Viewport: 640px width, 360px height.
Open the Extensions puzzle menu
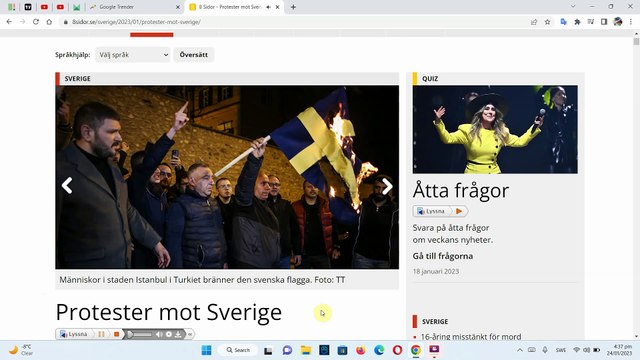tap(577, 22)
